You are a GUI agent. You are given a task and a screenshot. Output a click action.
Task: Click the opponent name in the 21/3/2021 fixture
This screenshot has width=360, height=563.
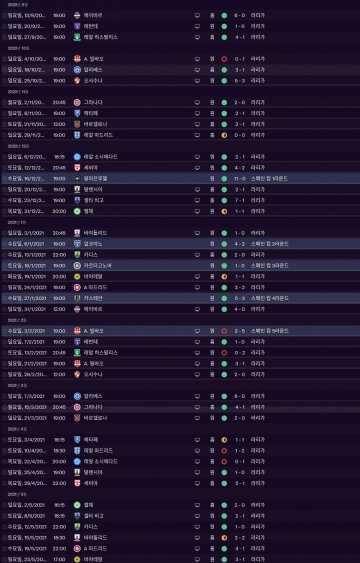click(x=95, y=418)
